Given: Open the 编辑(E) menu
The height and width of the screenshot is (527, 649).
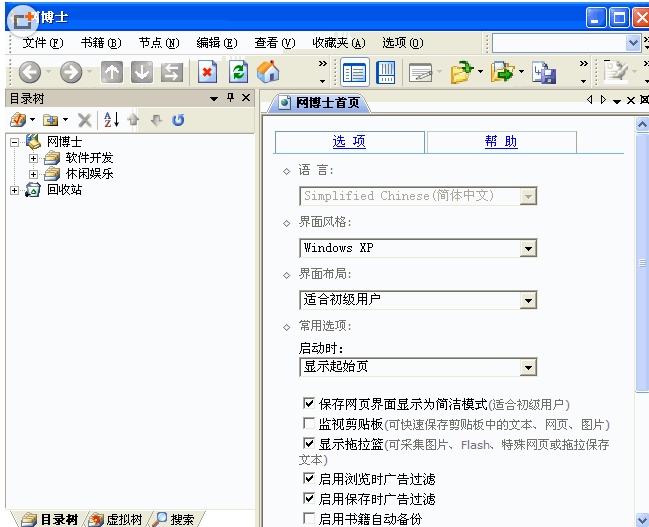Looking at the screenshot, I should pos(217,43).
